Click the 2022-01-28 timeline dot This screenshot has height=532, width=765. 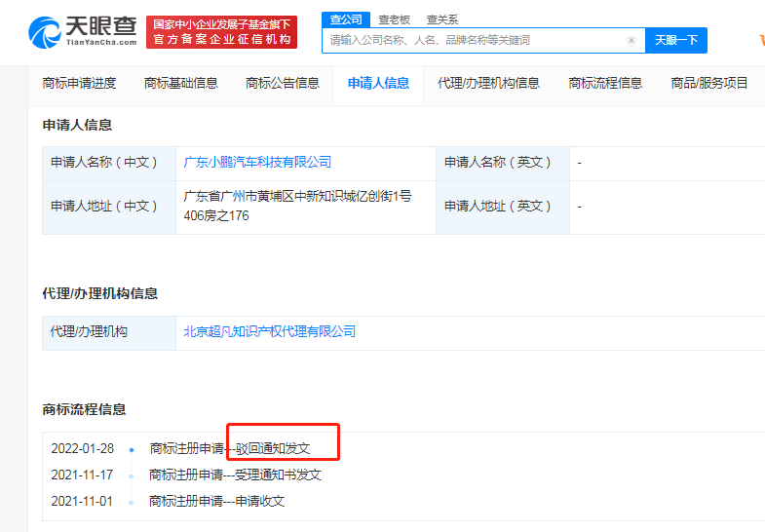click(132, 450)
